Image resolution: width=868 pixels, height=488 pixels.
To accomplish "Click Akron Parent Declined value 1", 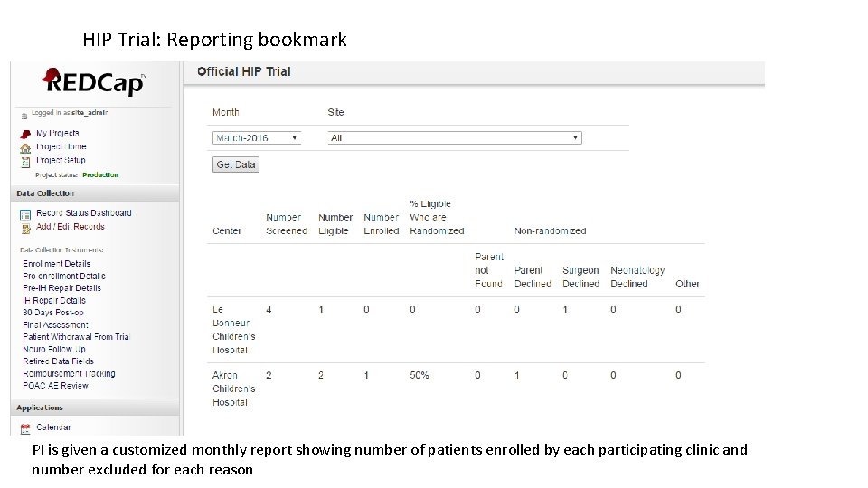I will point(517,375).
